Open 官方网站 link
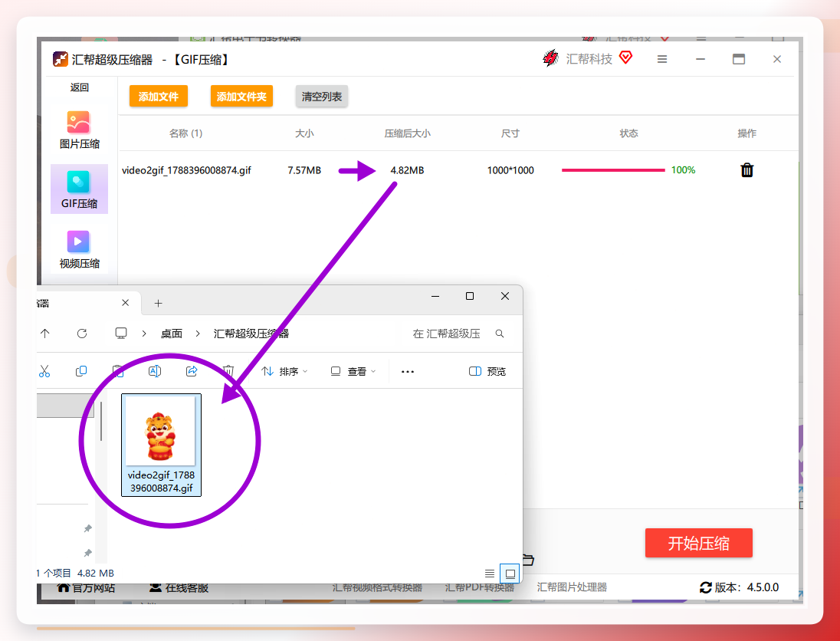This screenshot has width=840, height=641. pyautogui.click(x=86, y=588)
